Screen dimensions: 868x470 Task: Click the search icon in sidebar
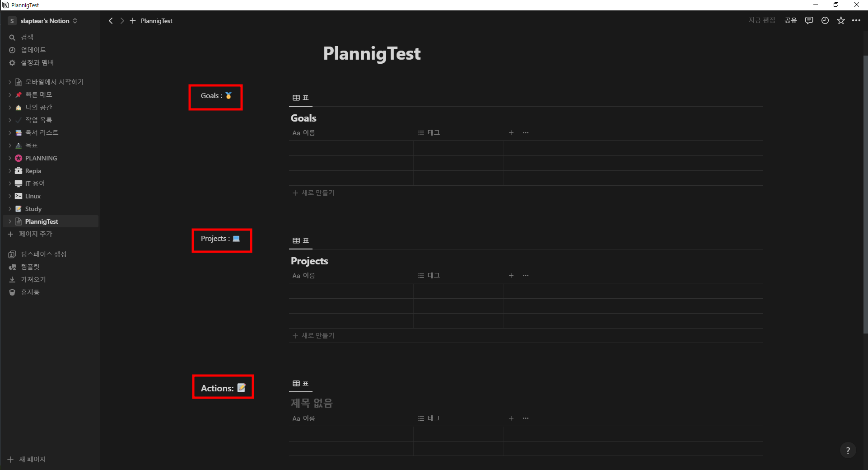pyautogui.click(x=12, y=38)
